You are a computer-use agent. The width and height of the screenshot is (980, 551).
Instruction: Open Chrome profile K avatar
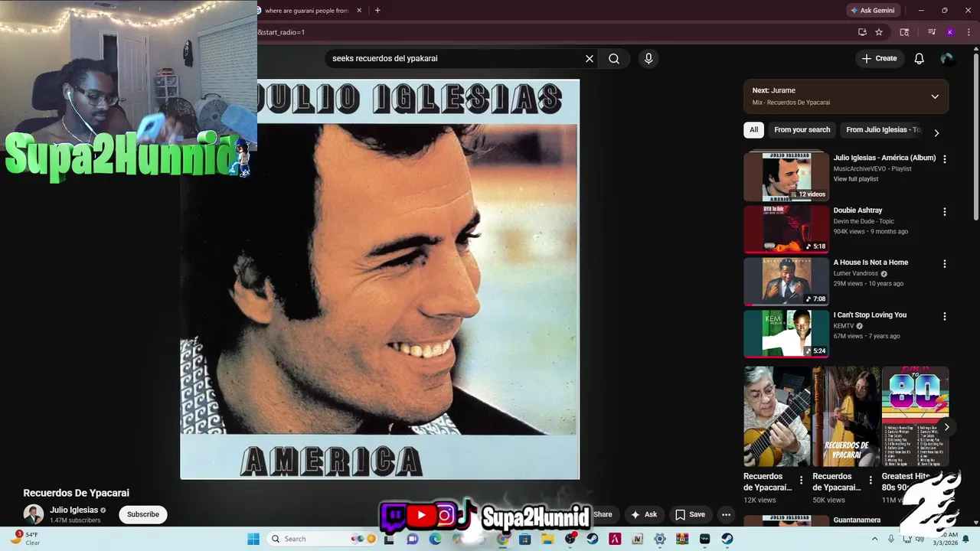coord(950,32)
